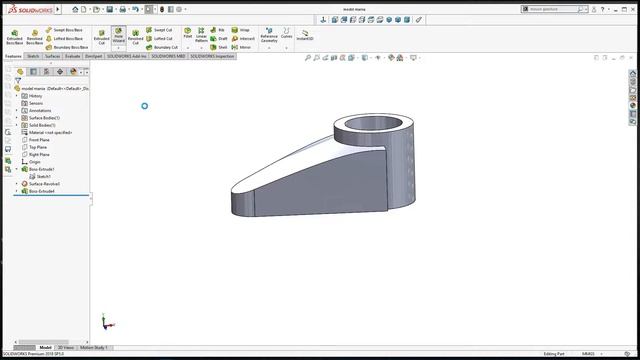
Task: Select the Model tab at bottom
Action: pos(45,347)
